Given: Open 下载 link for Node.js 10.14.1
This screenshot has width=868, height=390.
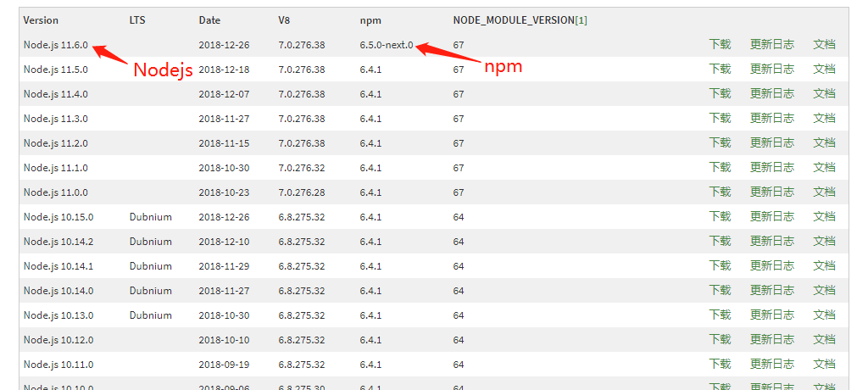Looking at the screenshot, I should (x=720, y=266).
